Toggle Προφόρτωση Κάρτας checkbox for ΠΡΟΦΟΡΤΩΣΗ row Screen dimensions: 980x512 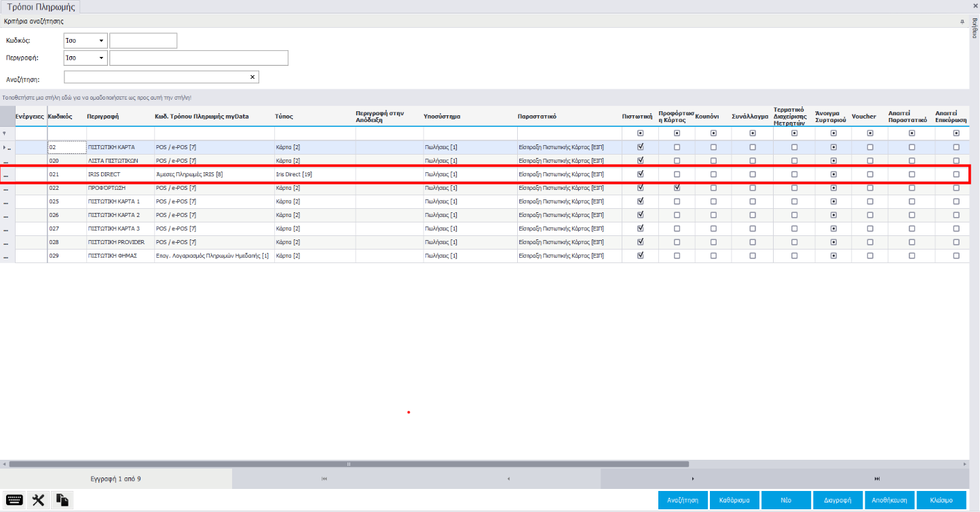(677, 188)
